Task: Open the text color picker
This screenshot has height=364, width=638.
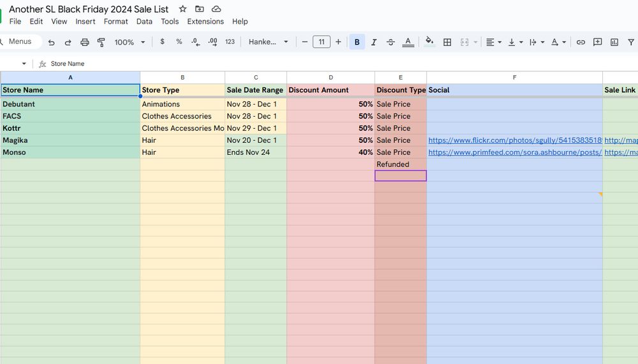Action: pyautogui.click(x=408, y=42)
